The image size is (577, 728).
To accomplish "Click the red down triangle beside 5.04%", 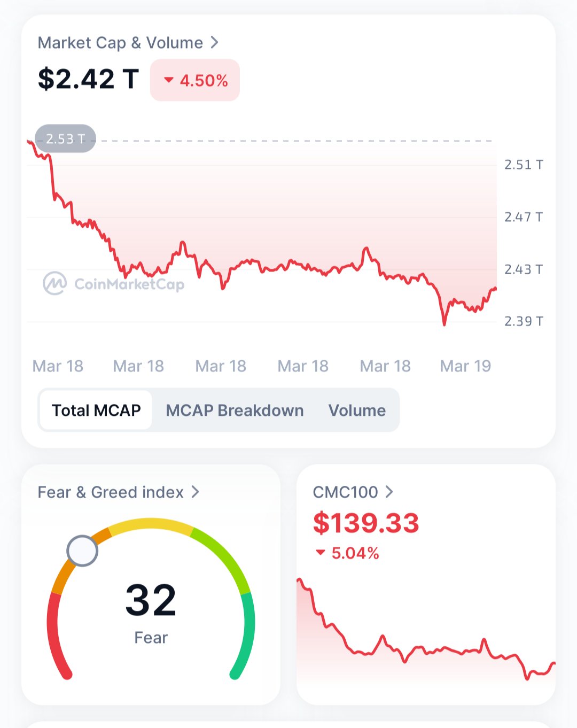I will [321, 553].
